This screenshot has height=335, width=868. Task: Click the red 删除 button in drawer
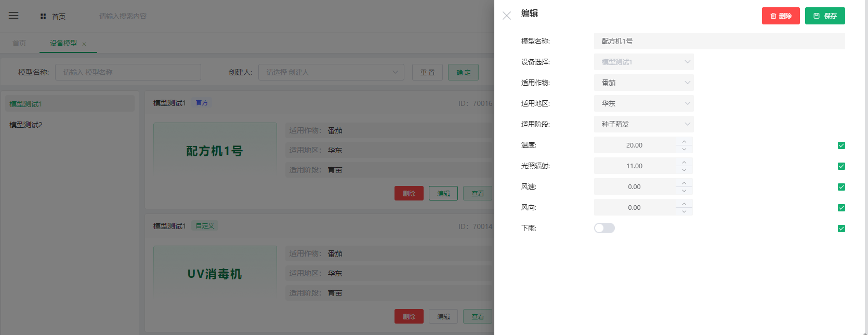pos(781,16)
